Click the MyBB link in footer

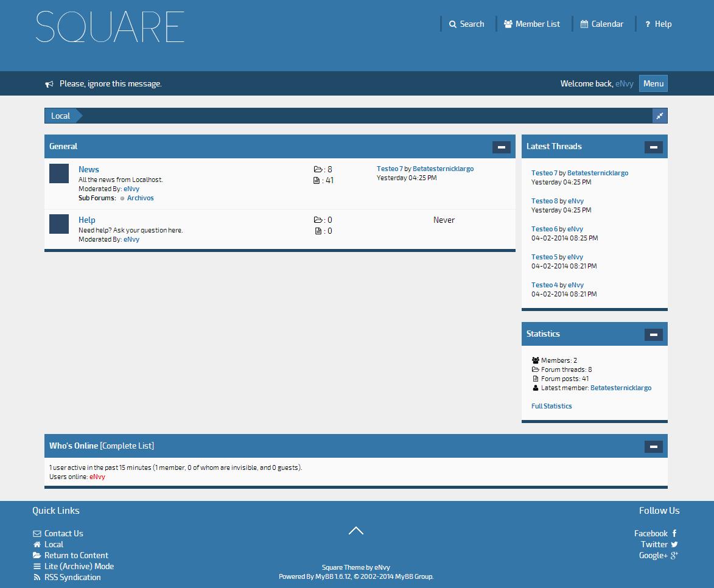(x=324, y=576)
